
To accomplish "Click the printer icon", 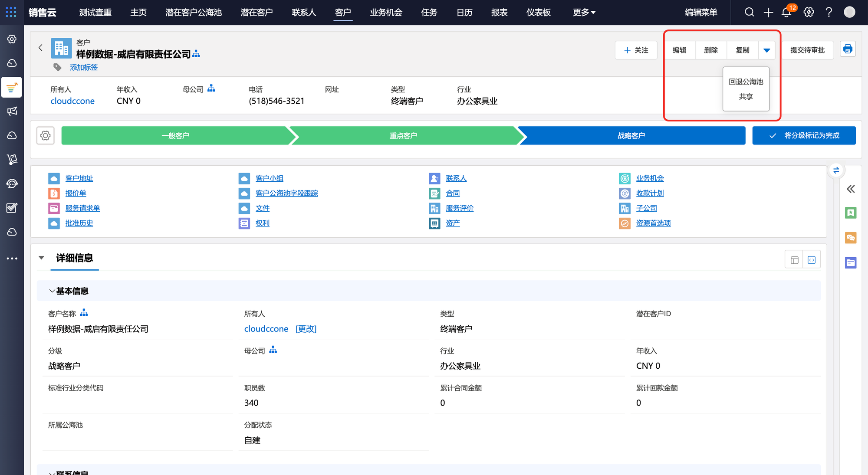I will pyautogui.click(x=848, y=49).
